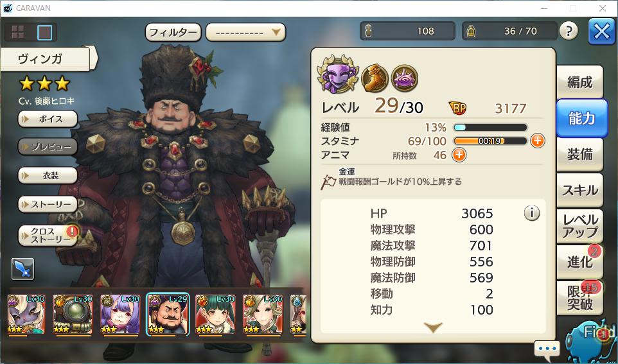The width and height of the screenshot is (618, 364).
Task: Click the purple eye emblem icon
Action: pyautogui.click(x=405, y=78)
